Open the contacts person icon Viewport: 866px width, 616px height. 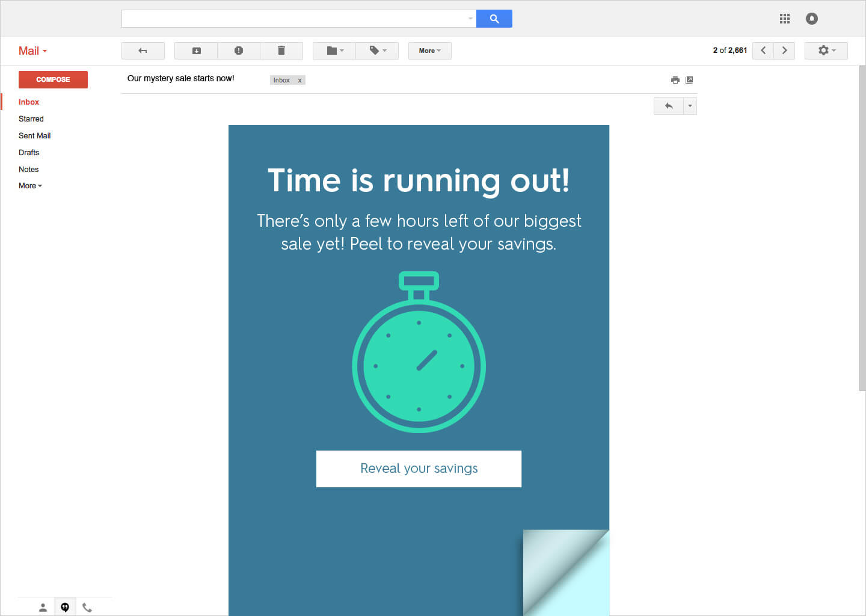point(43,608)
